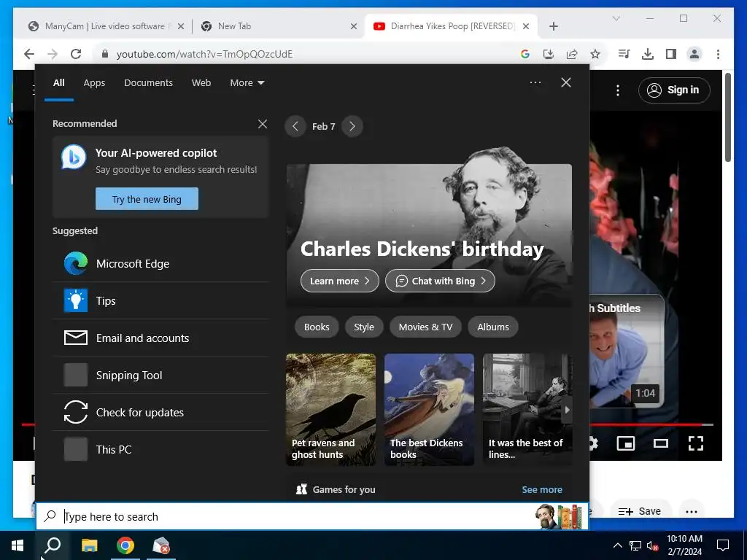Image resolution: width=747 pixels, height=560 pixels.
Task: Click the muted volume tray icon
Action: tap(653, 545)
